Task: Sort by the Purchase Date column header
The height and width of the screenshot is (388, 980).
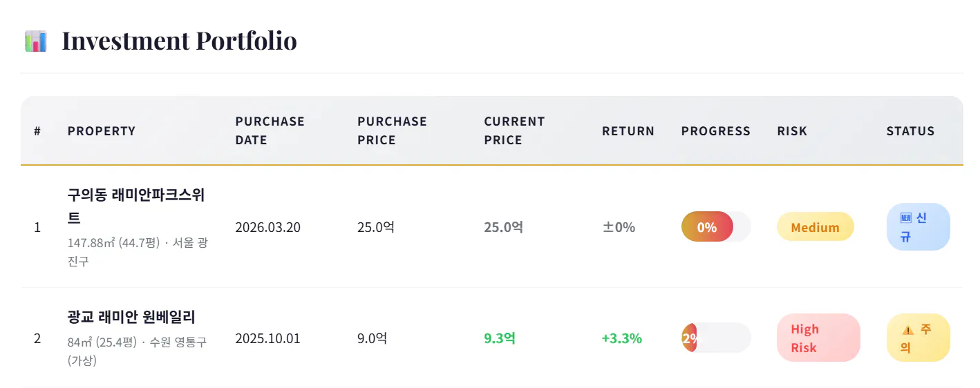Action: pyautogui.click(x=270, y=130)
